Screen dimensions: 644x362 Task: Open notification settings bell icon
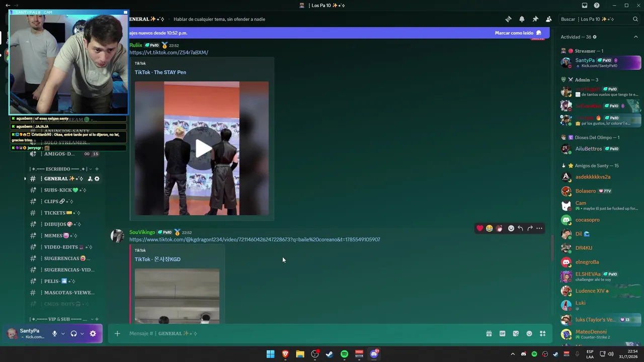click(x=522, y=19)
